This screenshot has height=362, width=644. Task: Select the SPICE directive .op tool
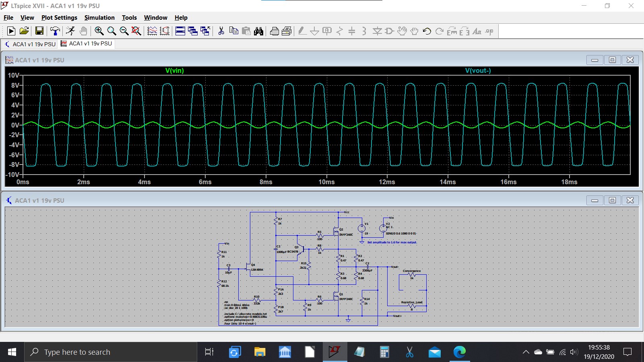[489, 31]
